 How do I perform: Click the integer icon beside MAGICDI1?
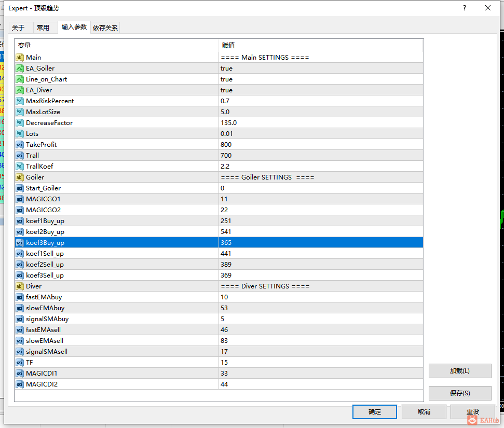20,374
